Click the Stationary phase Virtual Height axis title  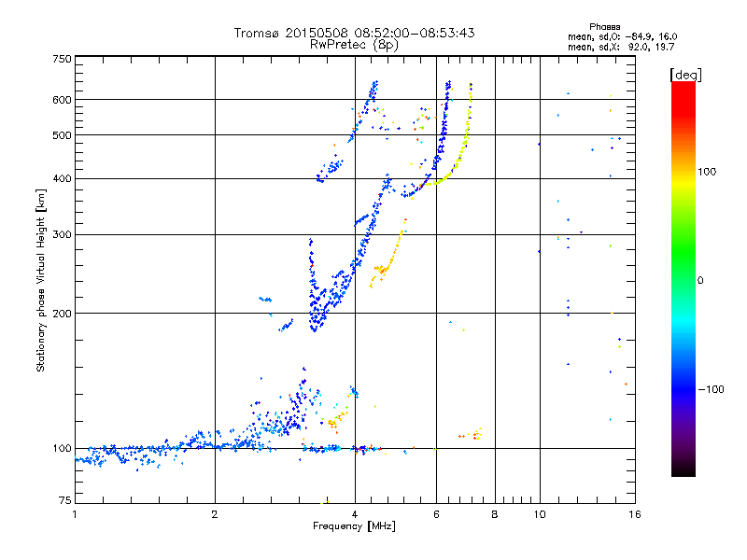pos(41,280)
